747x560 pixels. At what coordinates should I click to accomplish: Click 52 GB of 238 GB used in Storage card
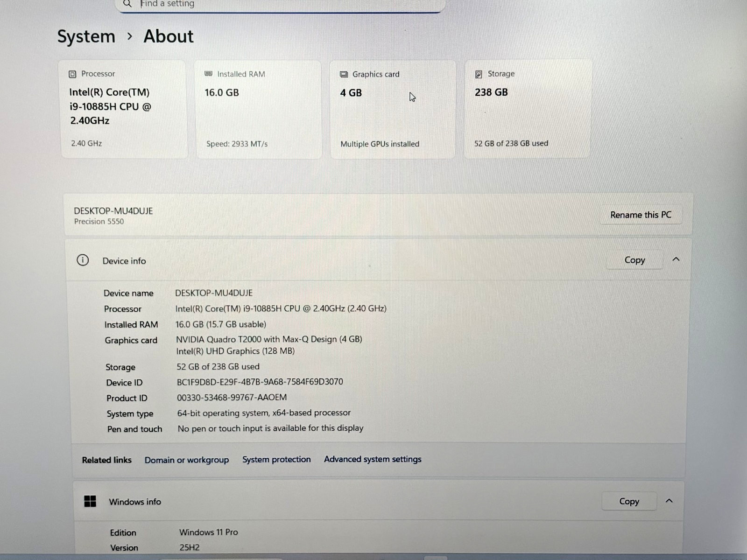point(511,143)
